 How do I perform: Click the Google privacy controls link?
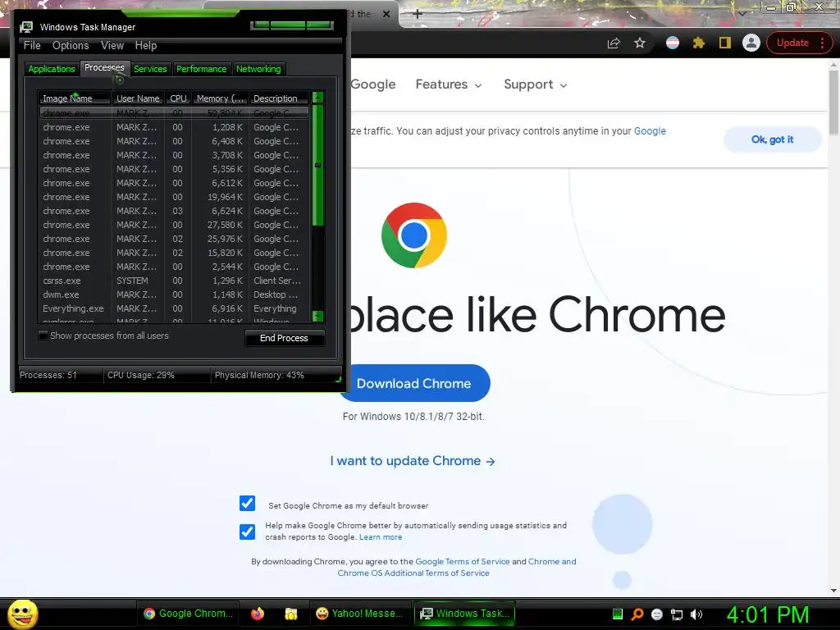coord(650,131)
